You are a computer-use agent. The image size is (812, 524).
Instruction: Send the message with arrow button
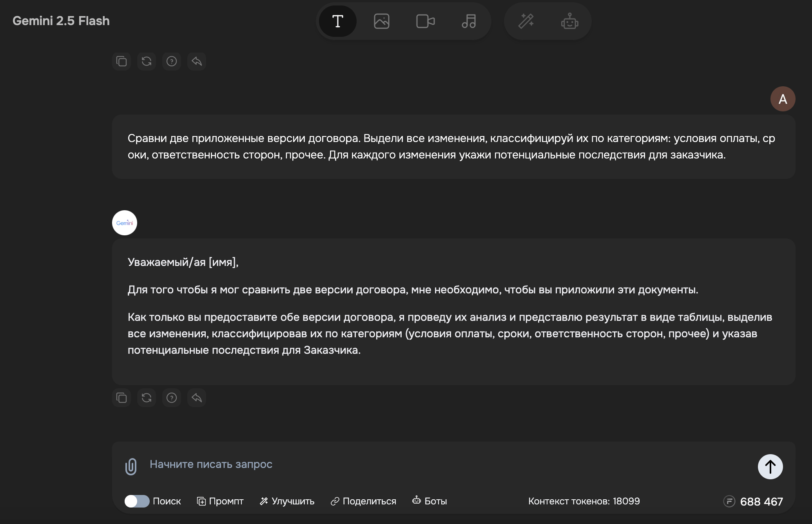[770, 467]
